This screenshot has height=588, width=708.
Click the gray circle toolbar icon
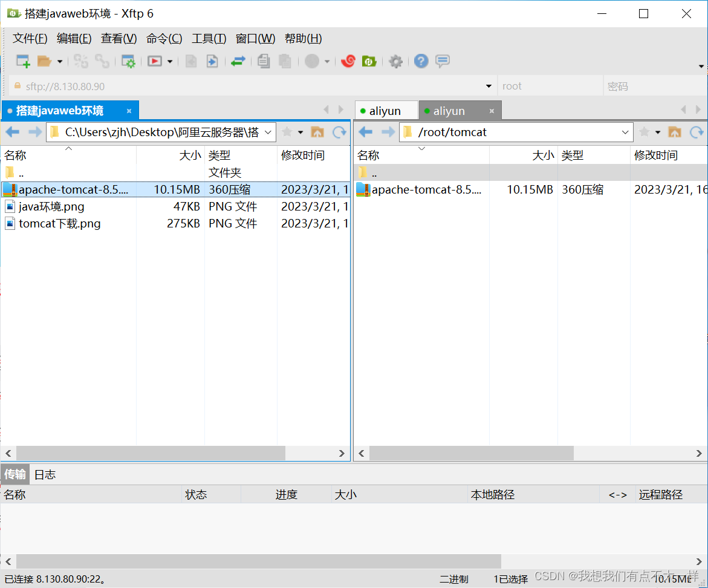pos(312,61)
